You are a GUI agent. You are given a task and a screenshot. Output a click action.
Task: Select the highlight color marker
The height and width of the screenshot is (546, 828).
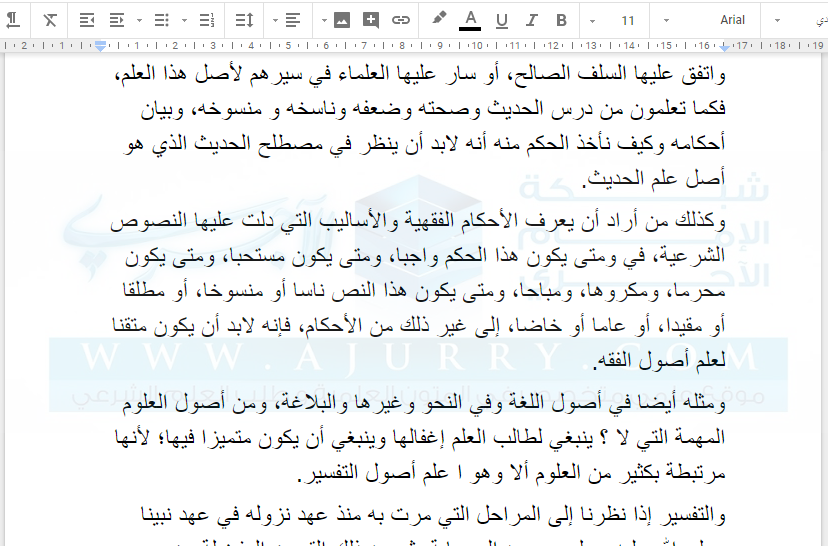click(x=439, y=19)
